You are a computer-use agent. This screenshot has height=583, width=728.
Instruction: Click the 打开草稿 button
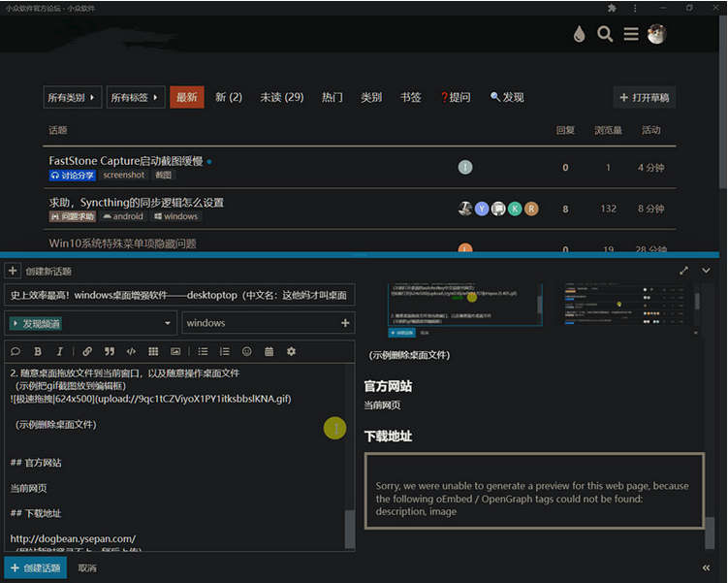pos(645,97)
